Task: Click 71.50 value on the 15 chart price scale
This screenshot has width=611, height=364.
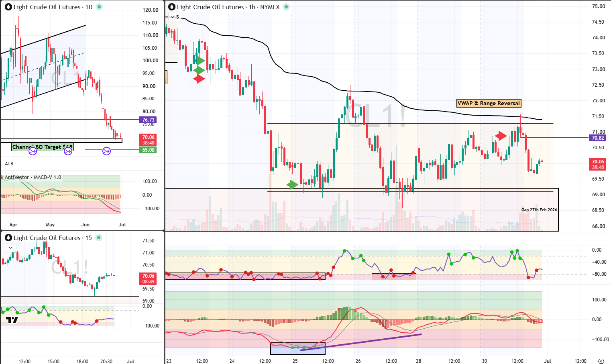Action: (149, 241)
